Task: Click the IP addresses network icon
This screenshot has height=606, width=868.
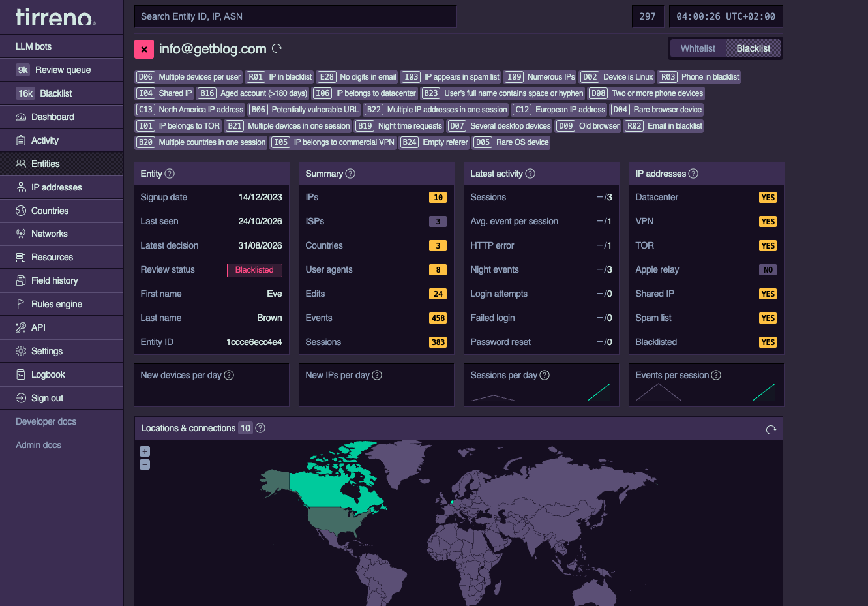Action: pos(21,187)
